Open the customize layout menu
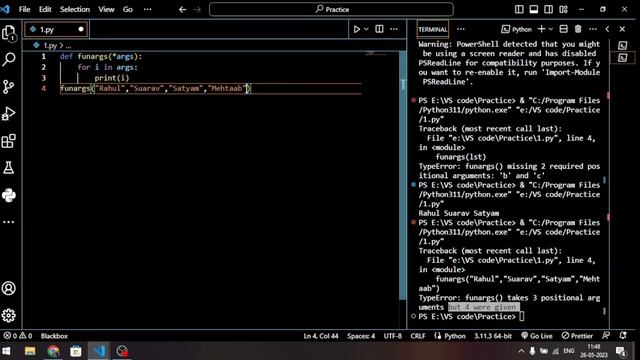This screenshot has width=640, height=360. [563, 9]
